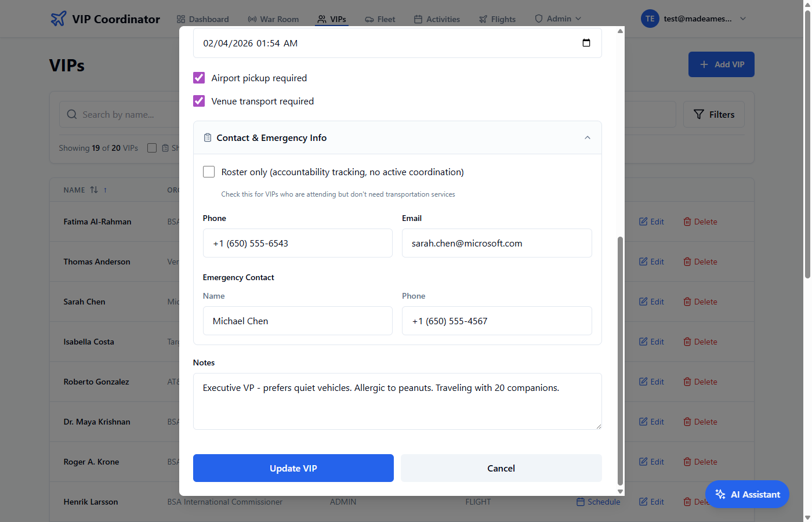The width and height of the screenshot is (812, 522).
Task: Click the Schedule calendar icon for Henrik Larsson
Action: pos(581,502)
